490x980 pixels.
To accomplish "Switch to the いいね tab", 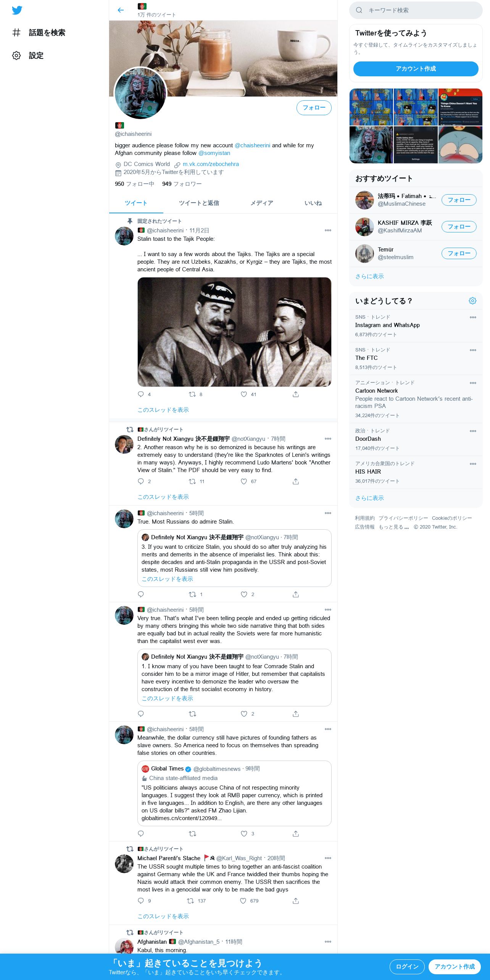I will (313, 203).
